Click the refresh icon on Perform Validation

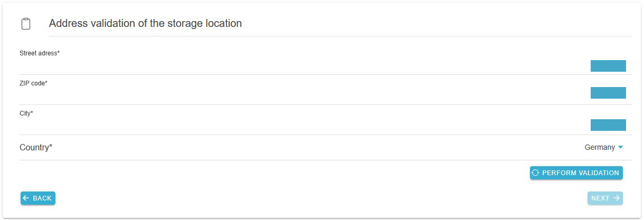(x=535, y=173)
